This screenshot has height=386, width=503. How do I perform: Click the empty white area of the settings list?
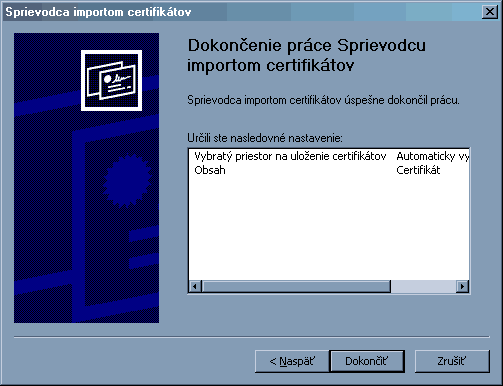pyautogui.click(x=329, y=228)
